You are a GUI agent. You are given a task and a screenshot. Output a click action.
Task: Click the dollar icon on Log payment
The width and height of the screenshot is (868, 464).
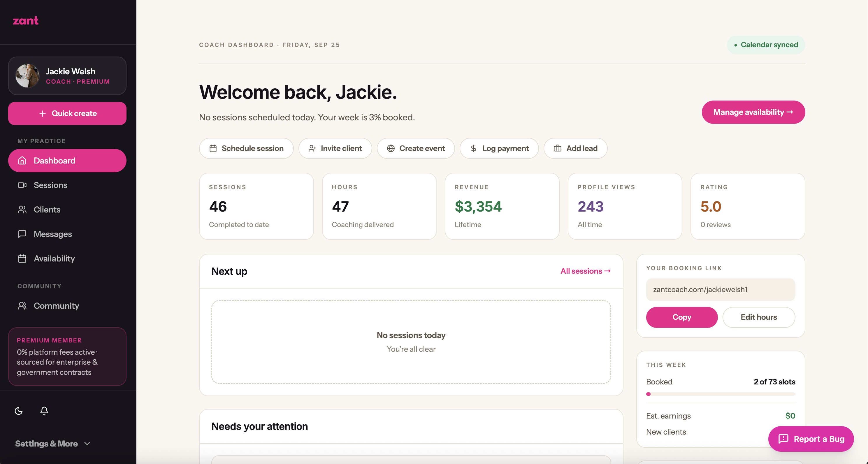(473, 148)
